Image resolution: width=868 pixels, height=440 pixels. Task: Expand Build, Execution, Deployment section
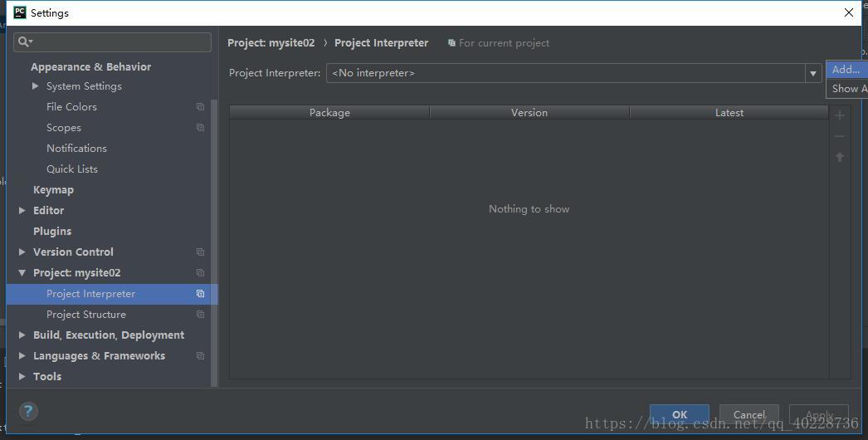coord(22,335)
